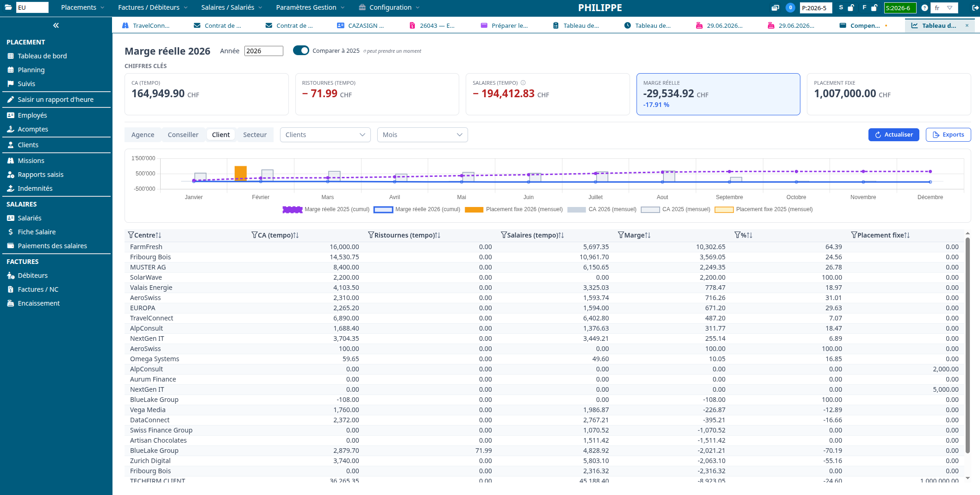980x495 pixels.
Task: Click the blue notification badge showing 0
Action: [x=791, y=7]
